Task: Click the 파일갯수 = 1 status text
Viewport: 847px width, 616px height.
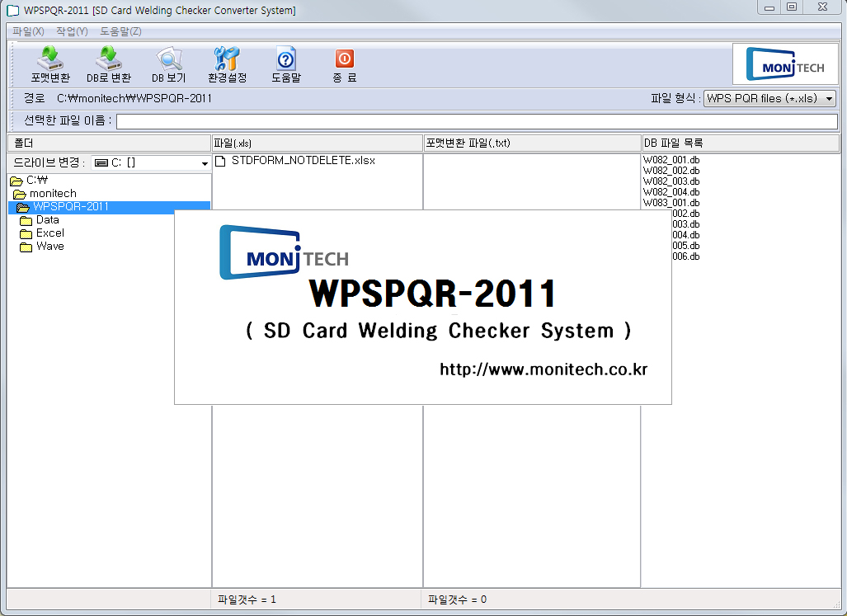Action: coord(247,600)
